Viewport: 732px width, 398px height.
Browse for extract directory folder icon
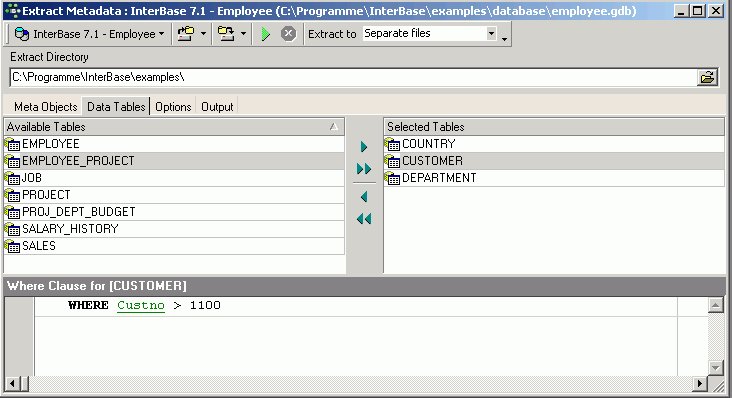coord(708,77)
